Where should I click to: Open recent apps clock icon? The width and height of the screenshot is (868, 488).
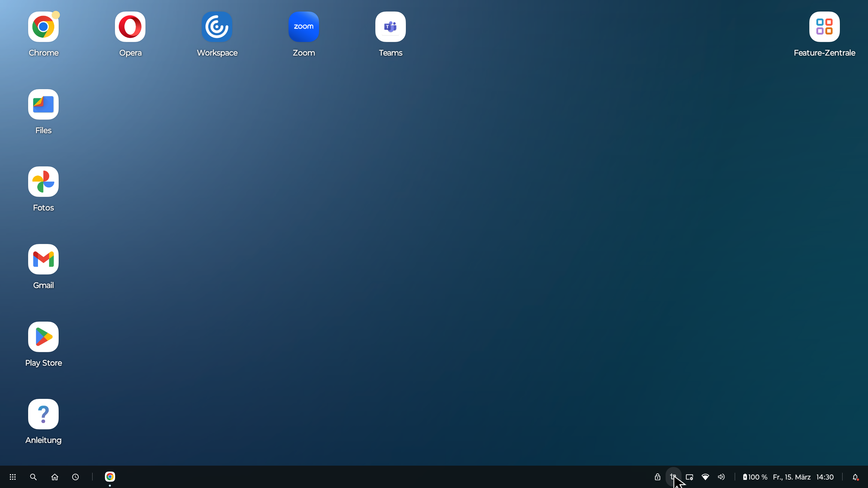(x=75, y=477)
